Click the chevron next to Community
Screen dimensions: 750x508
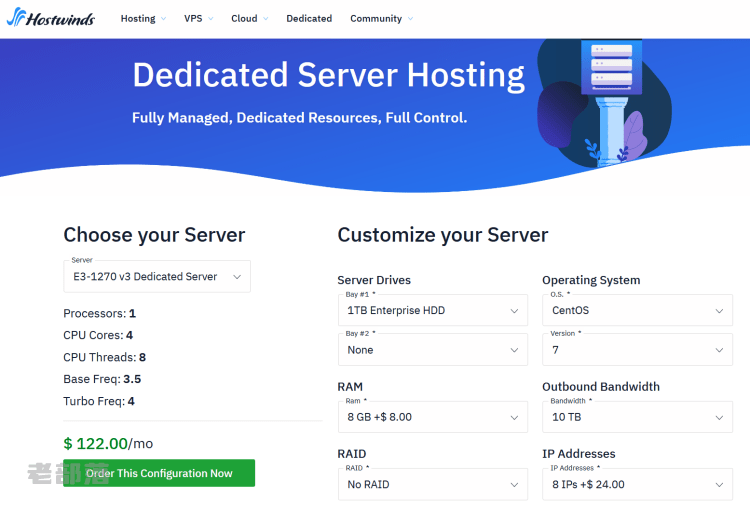[x=410, y=19]
